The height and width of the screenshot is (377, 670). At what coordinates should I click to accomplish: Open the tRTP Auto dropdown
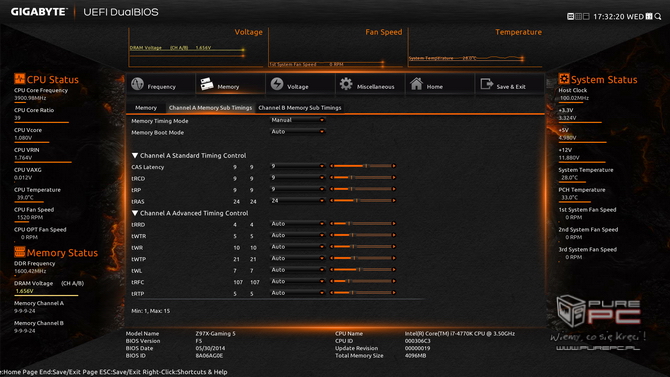(297, 293)
